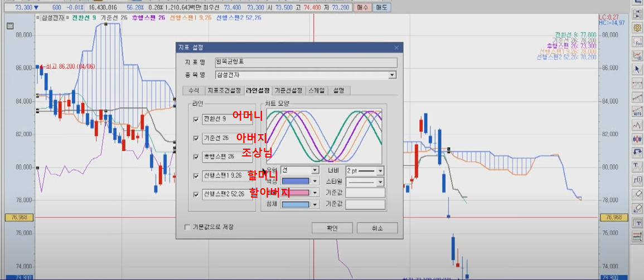Uncheck the 후행스팬 26 line checkbox

(x=196, y=156)
